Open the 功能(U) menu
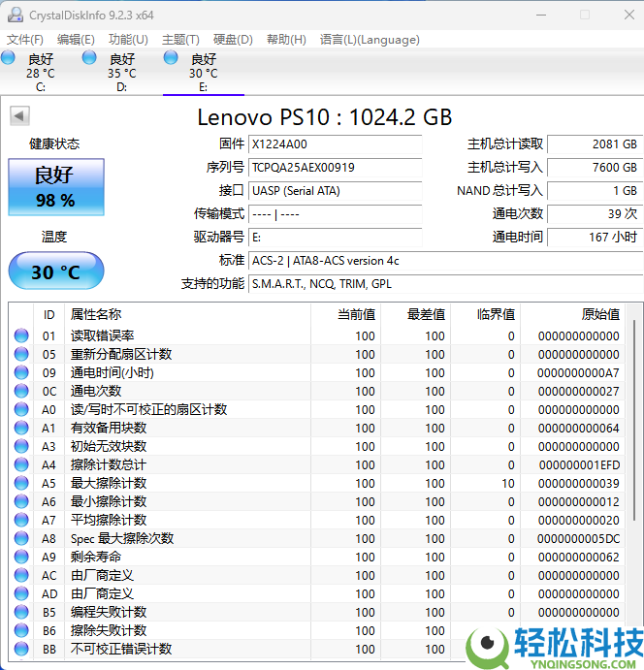The image size is (644, 670). (128, 40)
